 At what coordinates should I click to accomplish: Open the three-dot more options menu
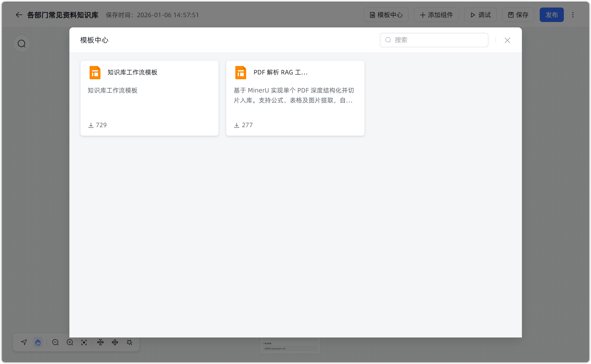click(573, 15)
